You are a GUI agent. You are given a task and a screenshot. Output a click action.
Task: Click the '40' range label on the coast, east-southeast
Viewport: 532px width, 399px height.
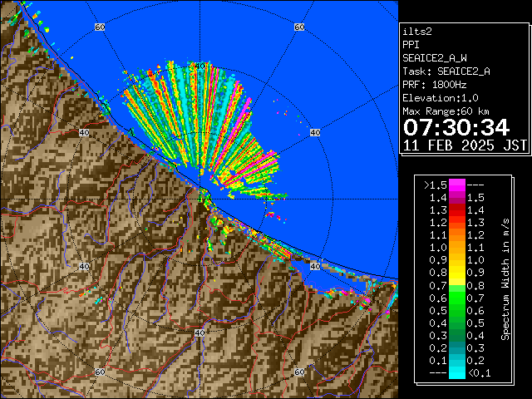315,266
